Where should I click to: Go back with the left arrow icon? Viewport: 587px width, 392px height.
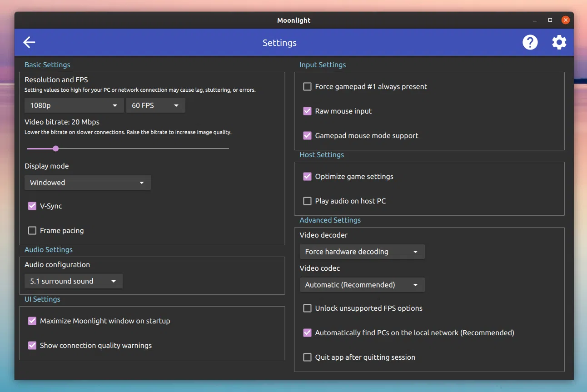click(x=29, y=42)
